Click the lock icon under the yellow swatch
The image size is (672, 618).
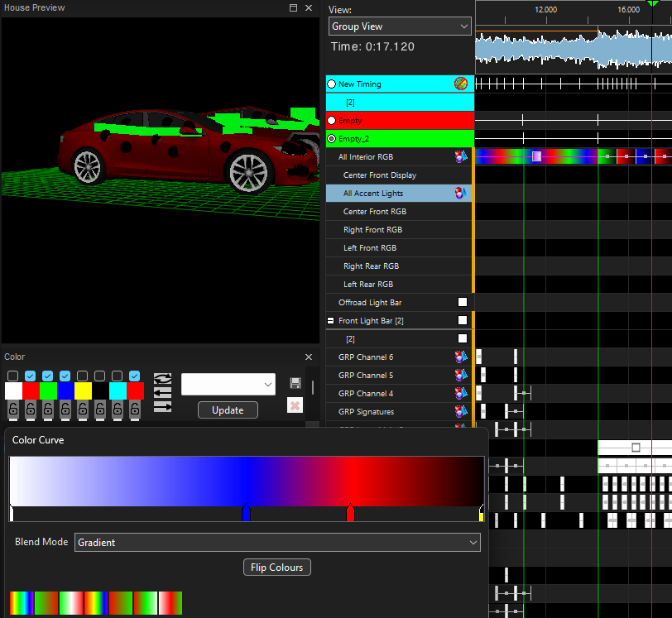tap(83, 410)
